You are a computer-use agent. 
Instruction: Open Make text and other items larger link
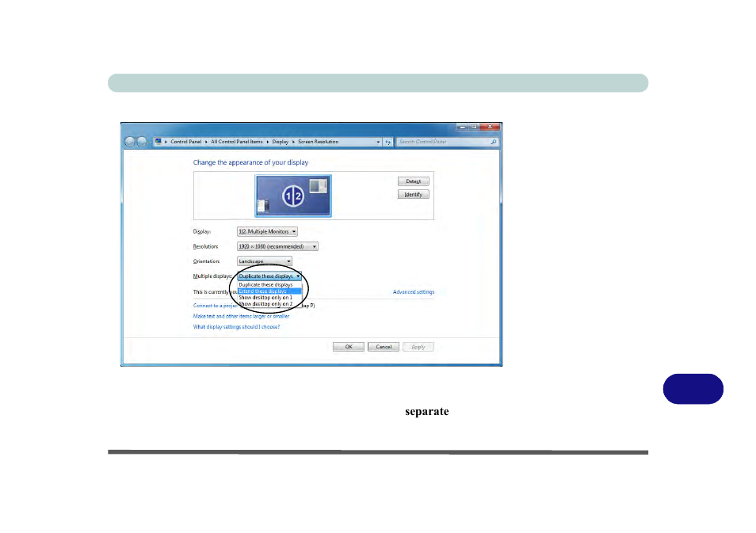(241, 316)
